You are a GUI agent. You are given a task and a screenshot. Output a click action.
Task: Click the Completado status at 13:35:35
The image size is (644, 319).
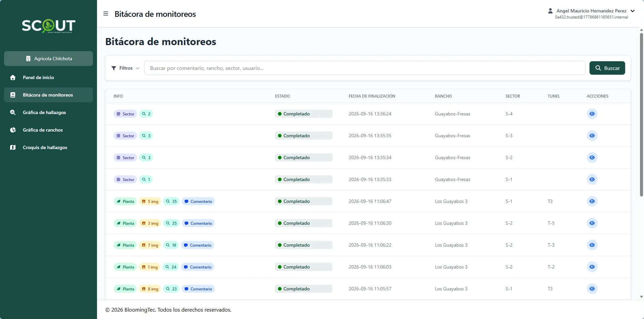pos(303,136)
